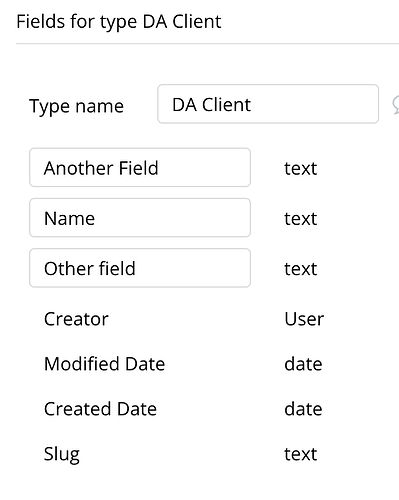Open the comment bubble beside Type name
The width and height of the screenshot is (399, 500).
[396, 104]
